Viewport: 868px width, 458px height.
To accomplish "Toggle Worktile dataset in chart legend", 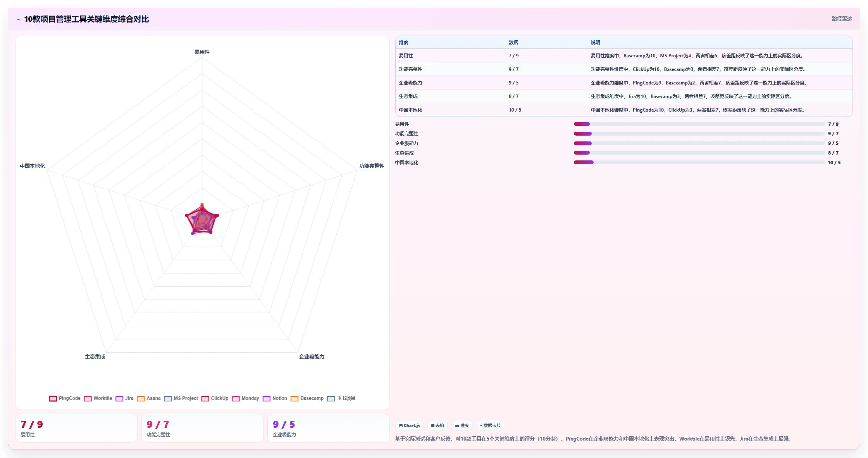I will (x=98, y=398).
